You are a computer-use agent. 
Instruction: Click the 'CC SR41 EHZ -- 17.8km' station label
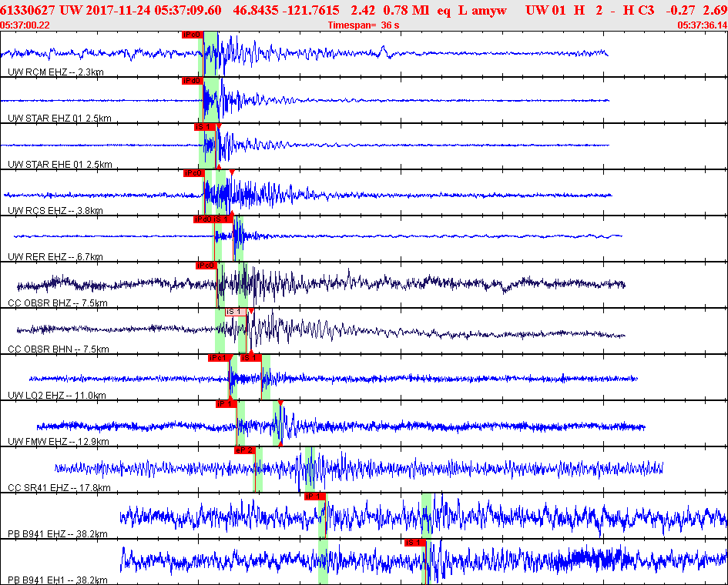pyautogui.click(x=59, y=487)
